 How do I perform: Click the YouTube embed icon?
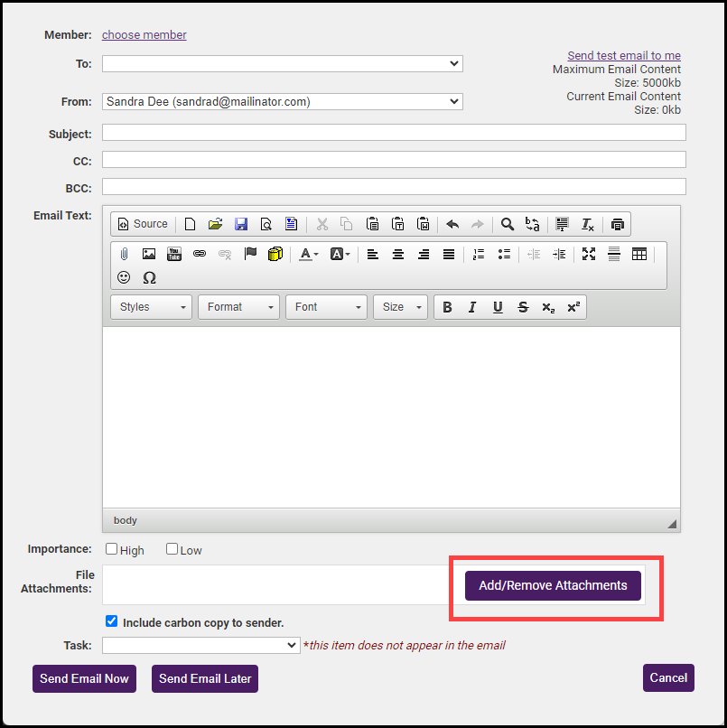(x=174, y=254)
